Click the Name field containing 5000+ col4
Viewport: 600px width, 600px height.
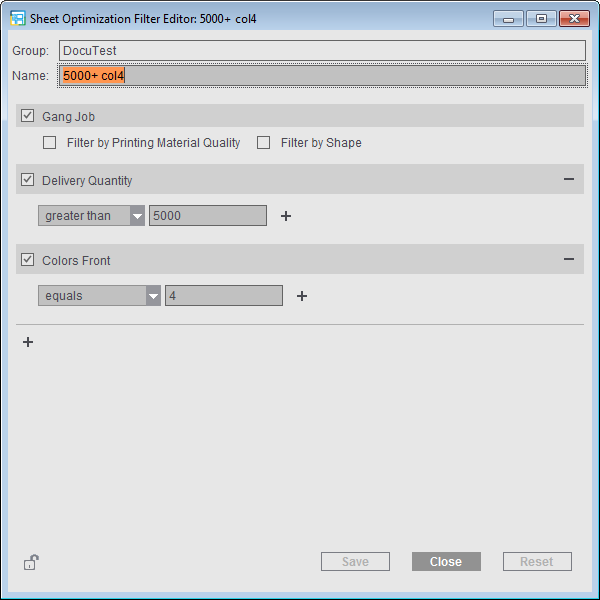(320, 76)
